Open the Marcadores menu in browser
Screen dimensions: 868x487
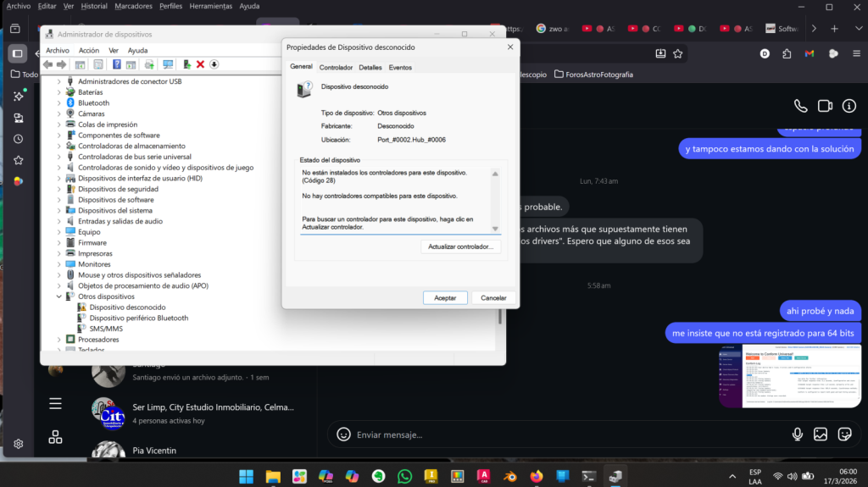click(x=133, y=6)
